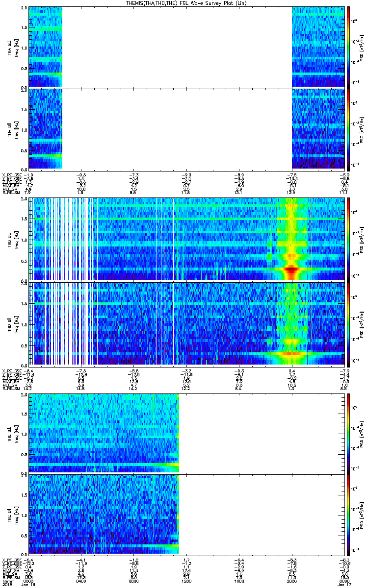The width and height of the screenshot is (368, 588).
Task: Click the 'PSD [nT²/Hz]' label beside THA B⊥ color bar
Action: pos(362,47)
